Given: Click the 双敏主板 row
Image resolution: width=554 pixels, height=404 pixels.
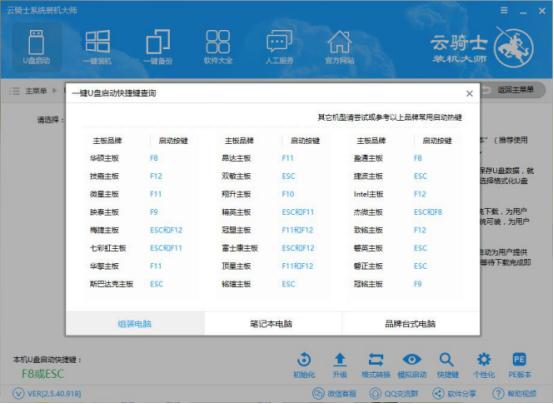Looking at the screenshot, I should [272, 176].
